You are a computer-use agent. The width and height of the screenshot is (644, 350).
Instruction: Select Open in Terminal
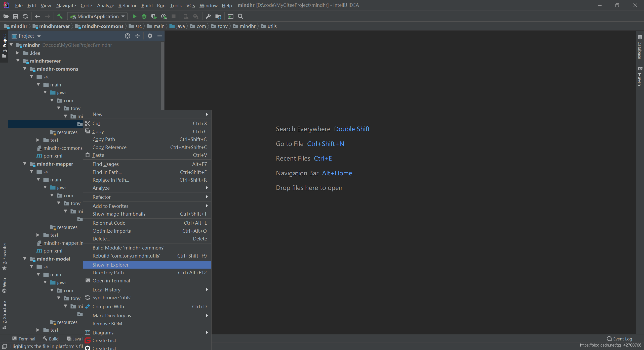147,281
